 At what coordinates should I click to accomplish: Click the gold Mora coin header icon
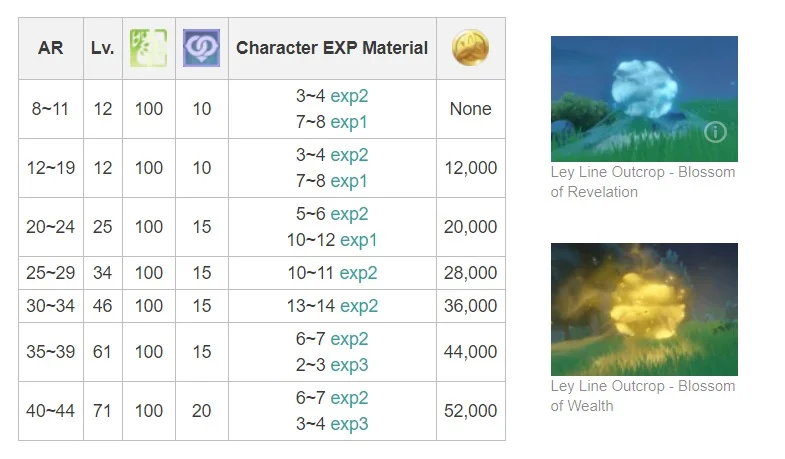(470, 48)
